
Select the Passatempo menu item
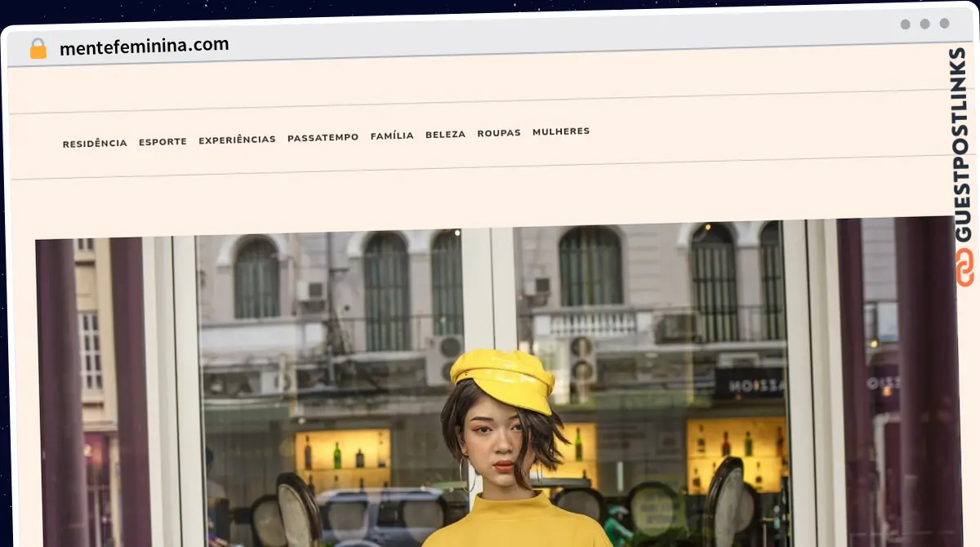[323, 137]
